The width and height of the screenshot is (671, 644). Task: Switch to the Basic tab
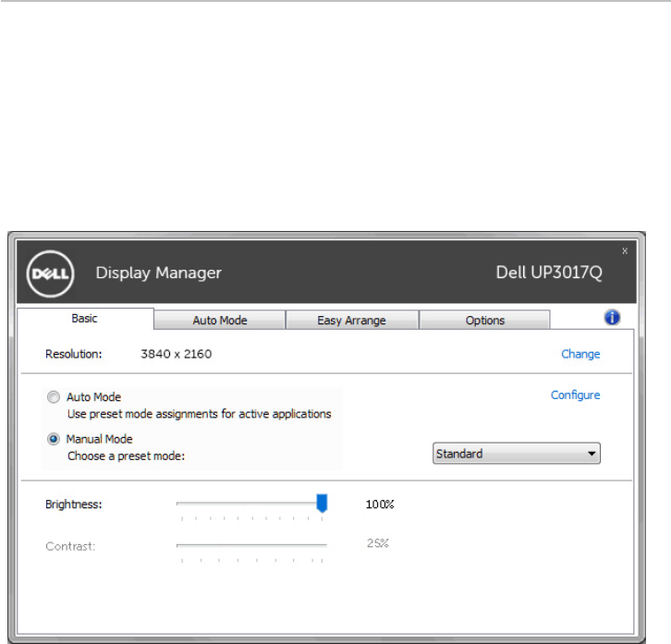point(85,319)
